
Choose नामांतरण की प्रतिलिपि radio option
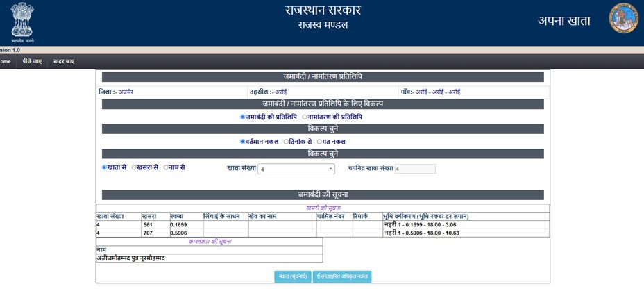tap(305, 117)
